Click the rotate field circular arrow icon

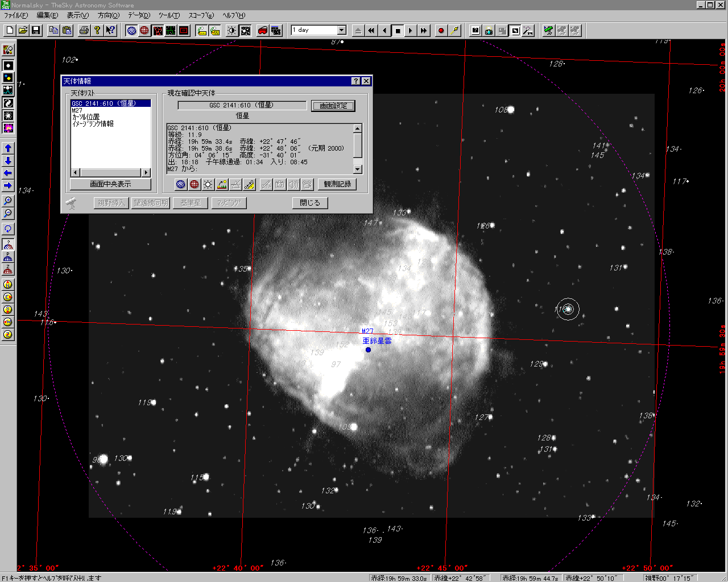coord(8,228)
